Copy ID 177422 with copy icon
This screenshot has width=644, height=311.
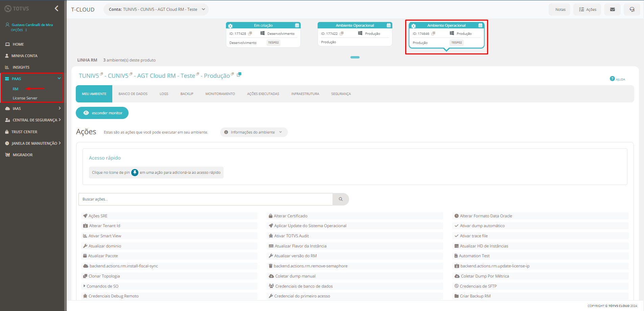tap(342, 33)
